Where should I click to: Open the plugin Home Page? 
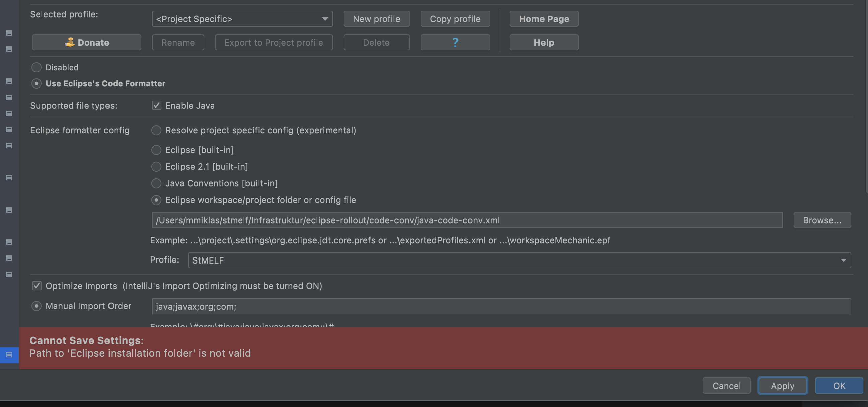[x=544, y=19]
